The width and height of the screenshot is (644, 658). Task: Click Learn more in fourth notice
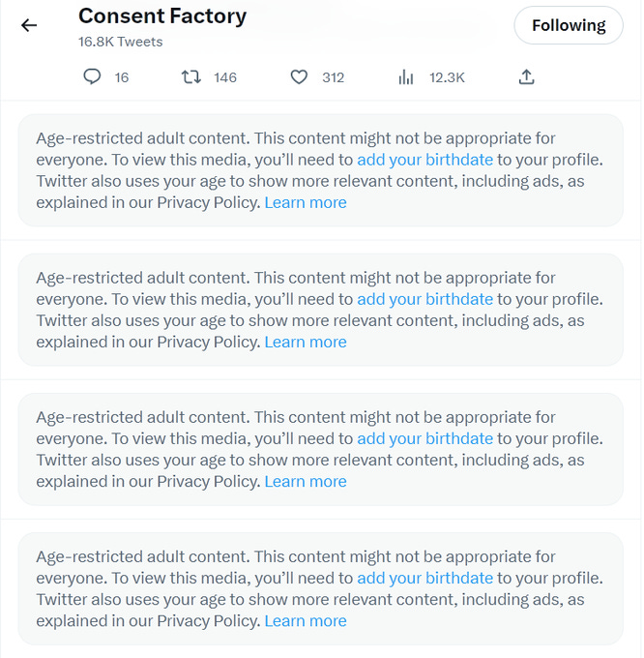(x=306, y=620)
